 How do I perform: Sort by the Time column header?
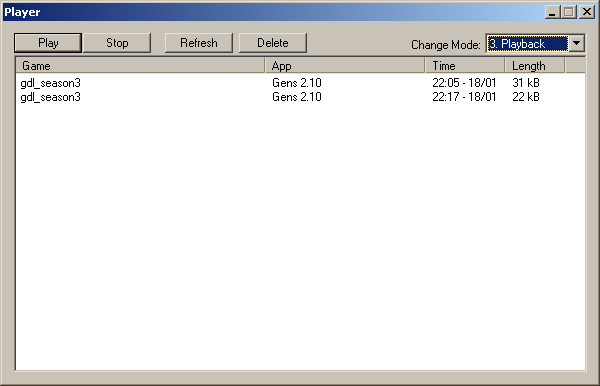click(466, 65)
